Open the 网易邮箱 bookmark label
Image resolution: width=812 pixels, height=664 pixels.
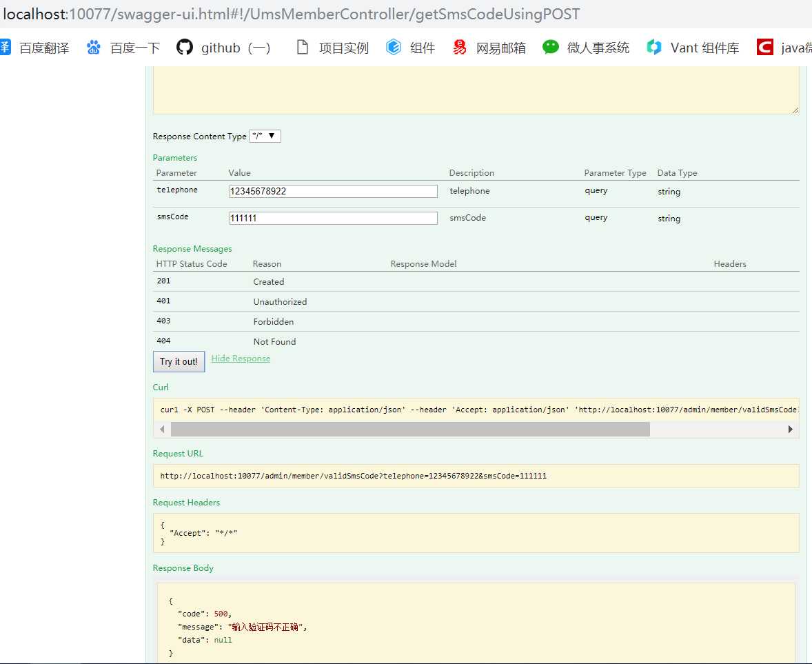(500, 48)
